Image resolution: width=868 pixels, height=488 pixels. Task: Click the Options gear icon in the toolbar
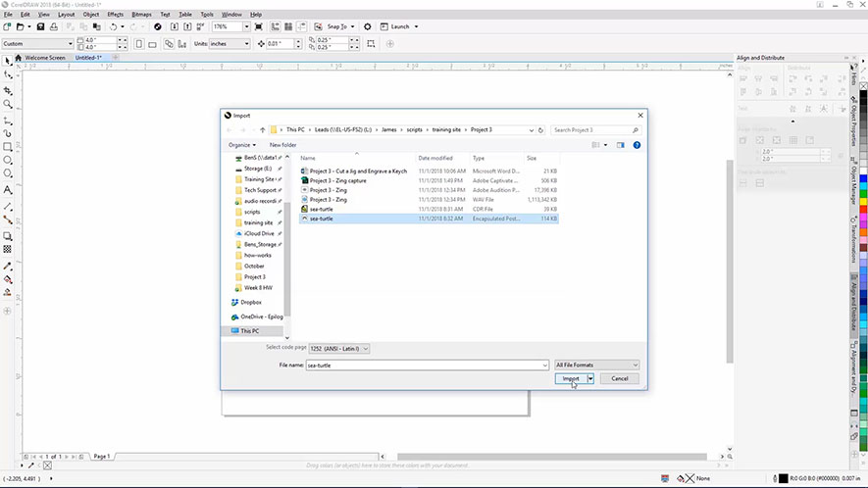click(368, 26)
